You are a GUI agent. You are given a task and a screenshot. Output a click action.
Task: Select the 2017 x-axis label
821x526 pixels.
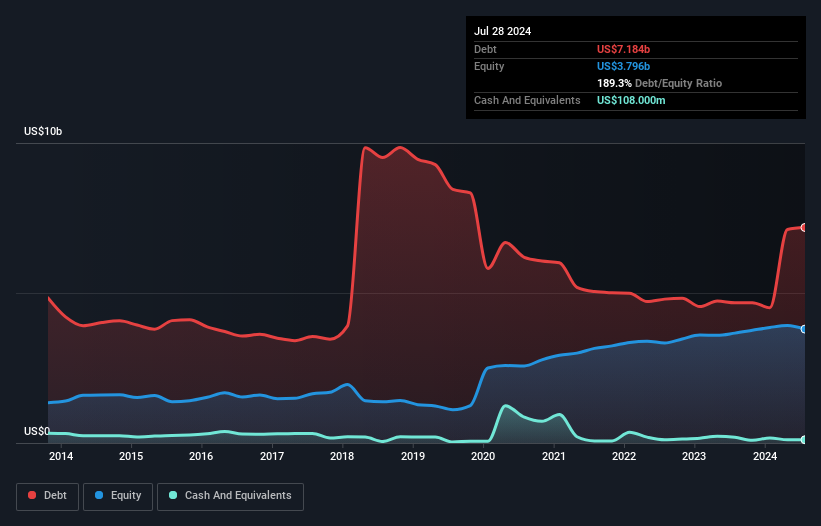point(272,456)
